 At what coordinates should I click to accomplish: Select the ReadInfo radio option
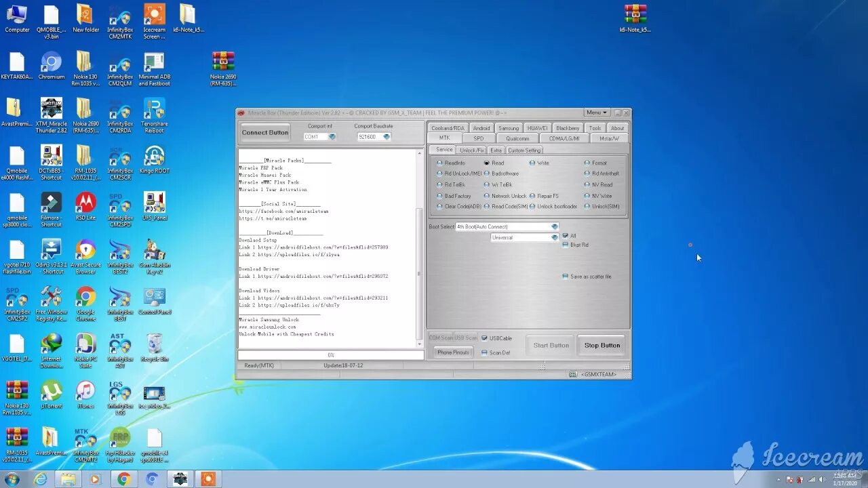[451, 163]
